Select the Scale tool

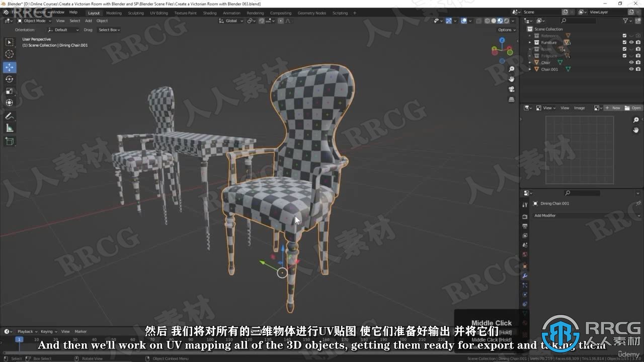pos(10,91)
